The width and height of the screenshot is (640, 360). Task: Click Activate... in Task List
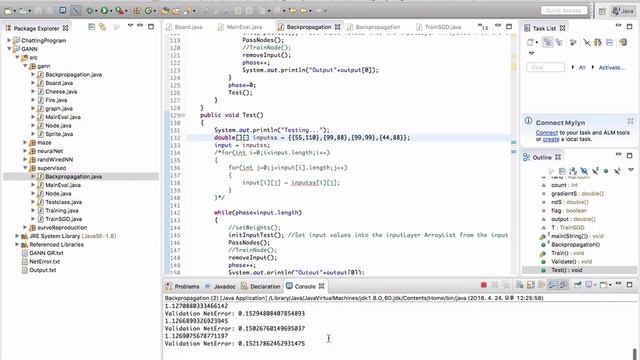611,67
